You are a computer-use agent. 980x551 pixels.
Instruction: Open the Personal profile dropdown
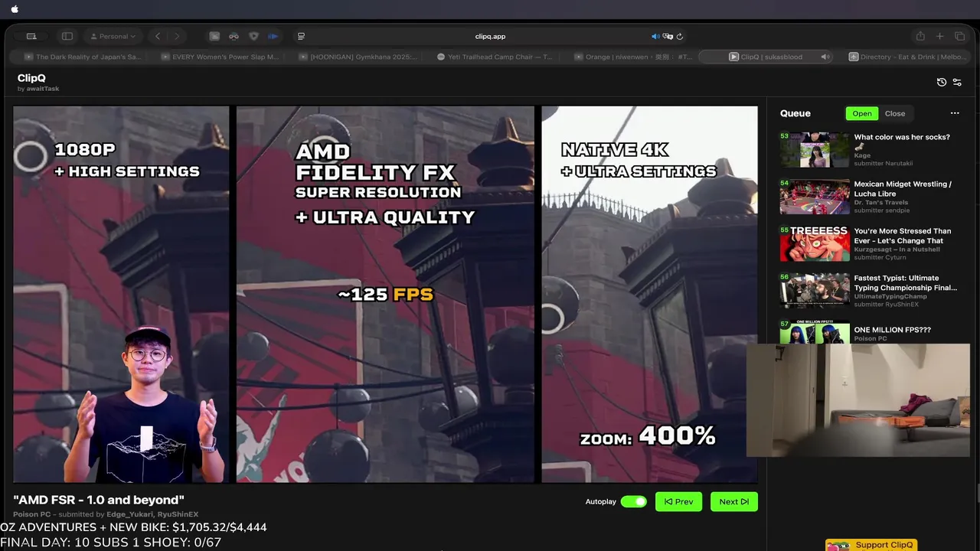[x=113, y=36]
